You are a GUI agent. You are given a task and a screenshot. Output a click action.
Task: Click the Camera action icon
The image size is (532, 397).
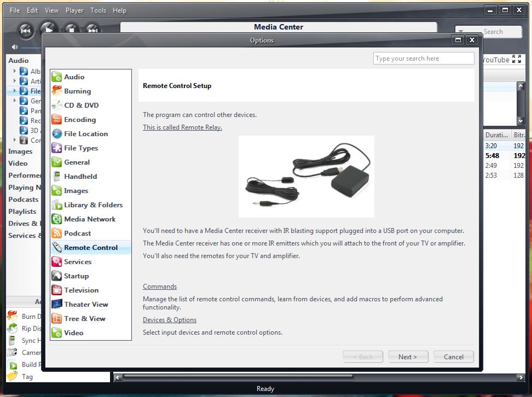[x=12, y=353]
